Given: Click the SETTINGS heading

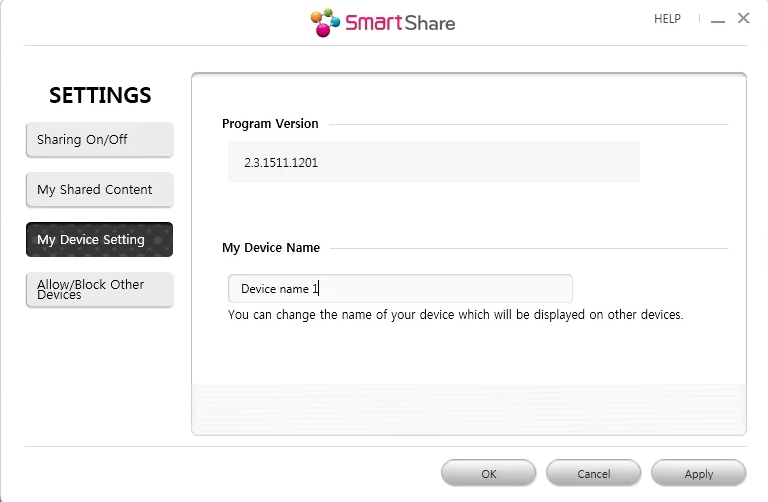Looking at the screenshot, I should 100,96.
